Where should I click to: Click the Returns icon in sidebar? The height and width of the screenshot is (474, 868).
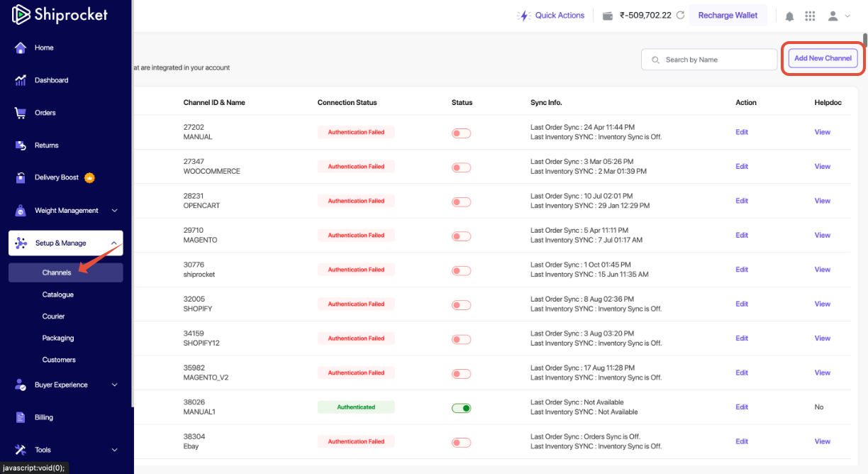[x=21, y=145]
